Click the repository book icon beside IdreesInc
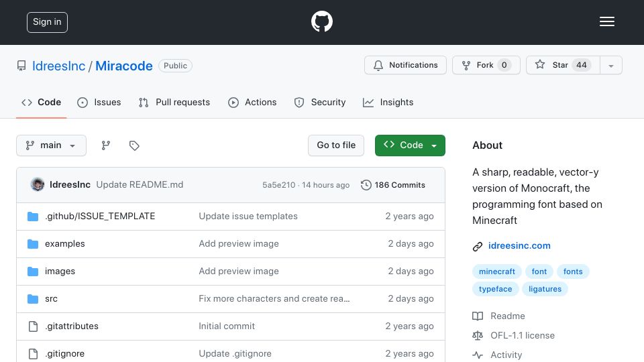 [21, 66]
